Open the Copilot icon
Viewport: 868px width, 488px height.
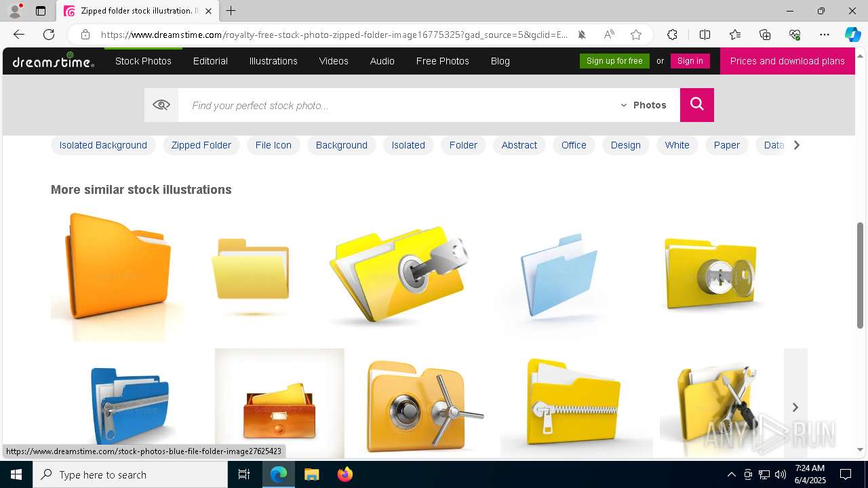coord(852,35)
